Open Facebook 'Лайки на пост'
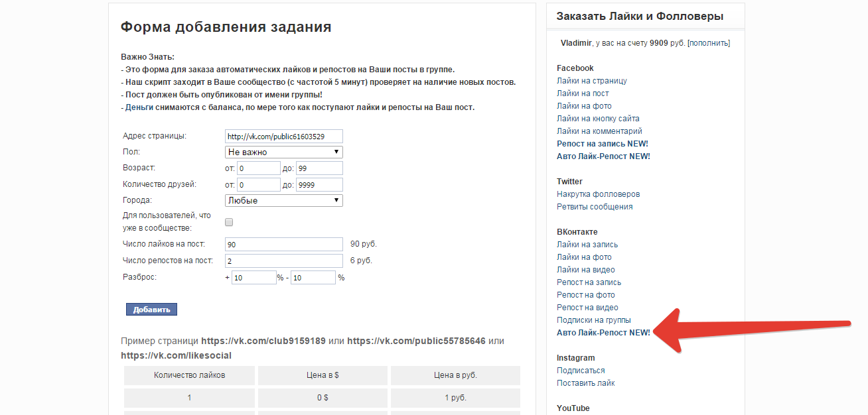Viewport: 868px width, 415px height. pos(583,93)
